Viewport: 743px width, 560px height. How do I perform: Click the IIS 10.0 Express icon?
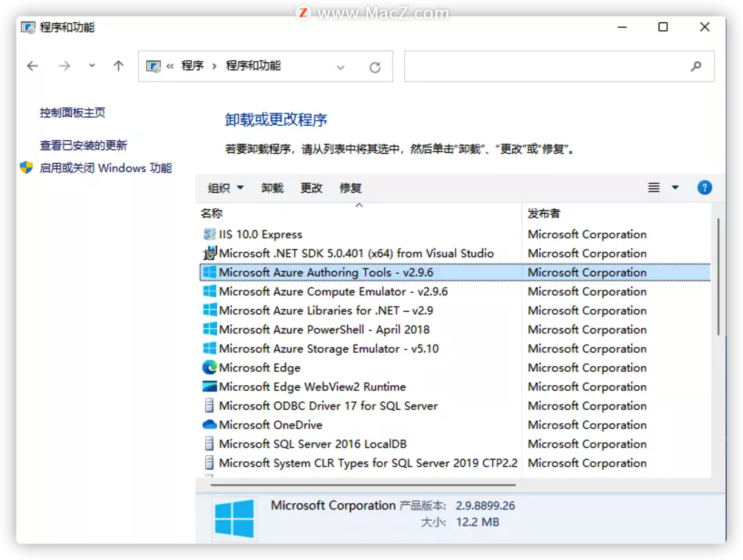[x=209, y=234]
